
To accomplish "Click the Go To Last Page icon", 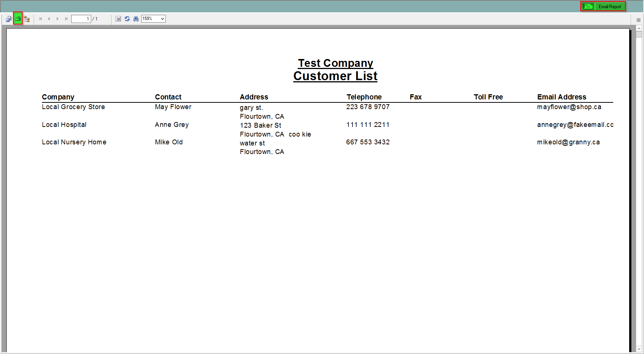I will [x=66, y=19].
